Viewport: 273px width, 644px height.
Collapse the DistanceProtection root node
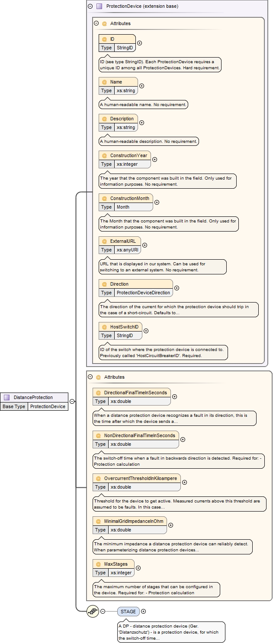point(72,402)
